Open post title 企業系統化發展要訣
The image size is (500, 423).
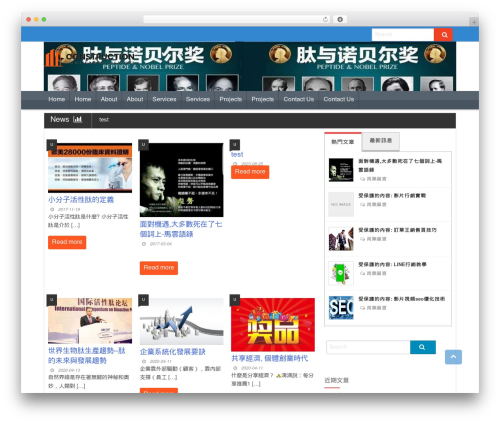(173, 352)
